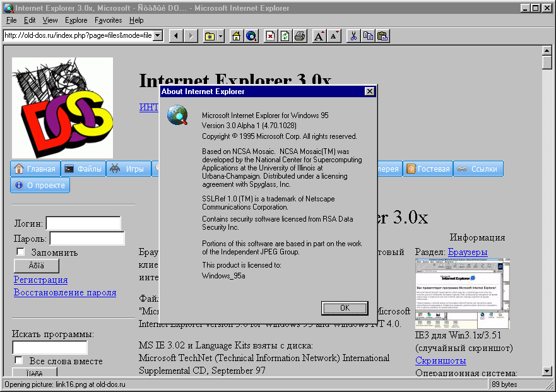Image resolution: width=556 pixels, height=392 pixels.
Task: Click the vertical scrollbar thumb
Action: click(x=547, y=62)
